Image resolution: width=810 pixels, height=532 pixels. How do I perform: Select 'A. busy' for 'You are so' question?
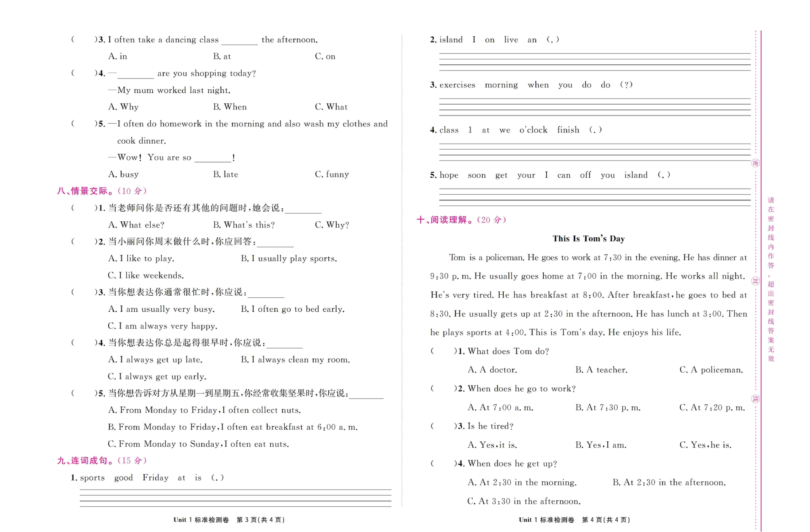(123, 175)
